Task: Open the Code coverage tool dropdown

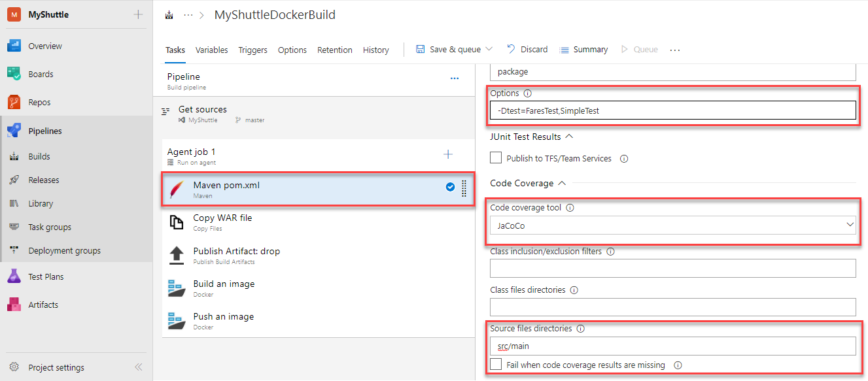Action: (673, 225)
